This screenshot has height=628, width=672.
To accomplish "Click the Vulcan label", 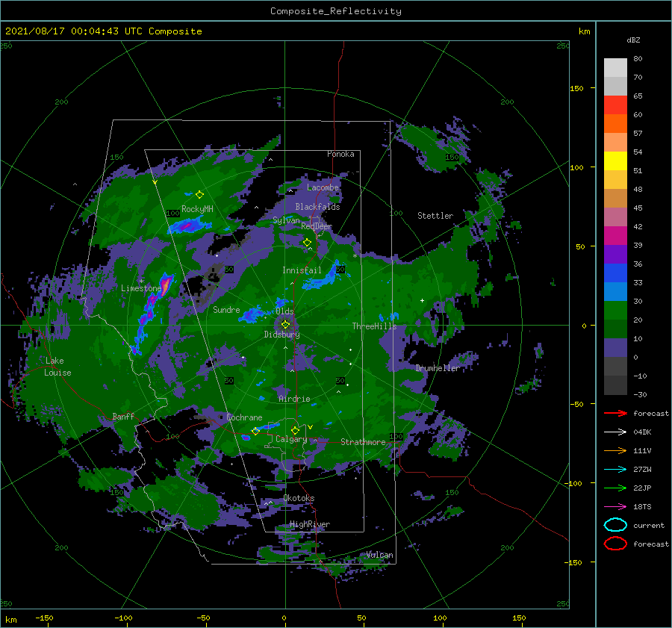I will (379, 555).
